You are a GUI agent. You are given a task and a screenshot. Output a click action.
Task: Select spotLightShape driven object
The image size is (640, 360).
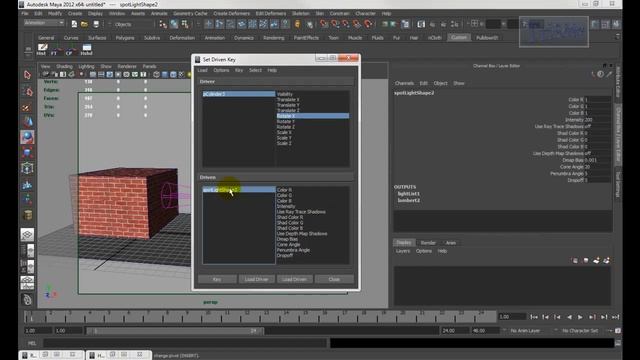[239, 190]
